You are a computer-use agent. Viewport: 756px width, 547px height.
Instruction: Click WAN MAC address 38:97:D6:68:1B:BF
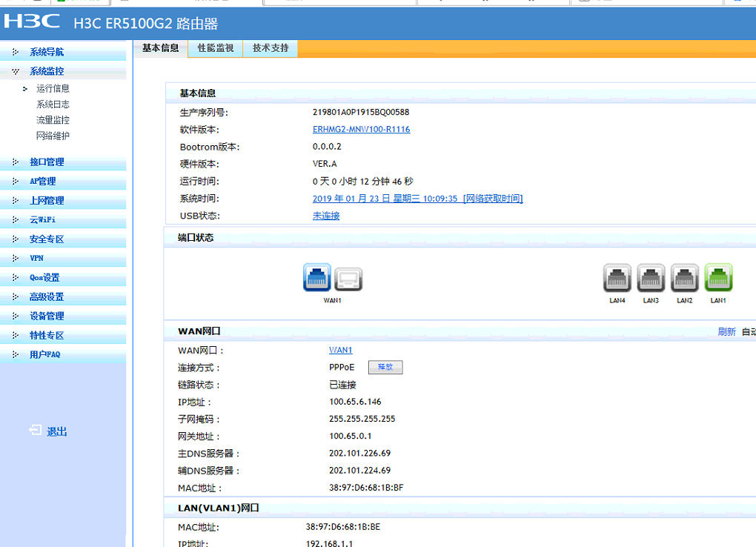[366, 488]
